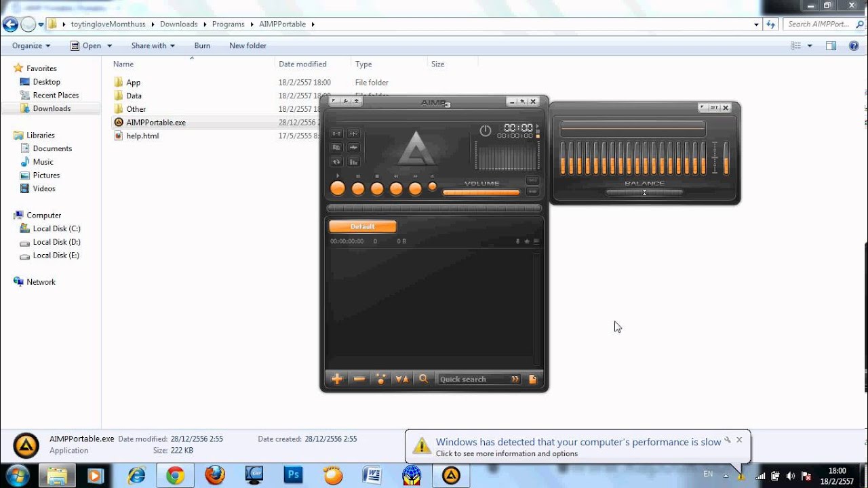Adjust the first equalizer band slider

click(x=563, y=157)
